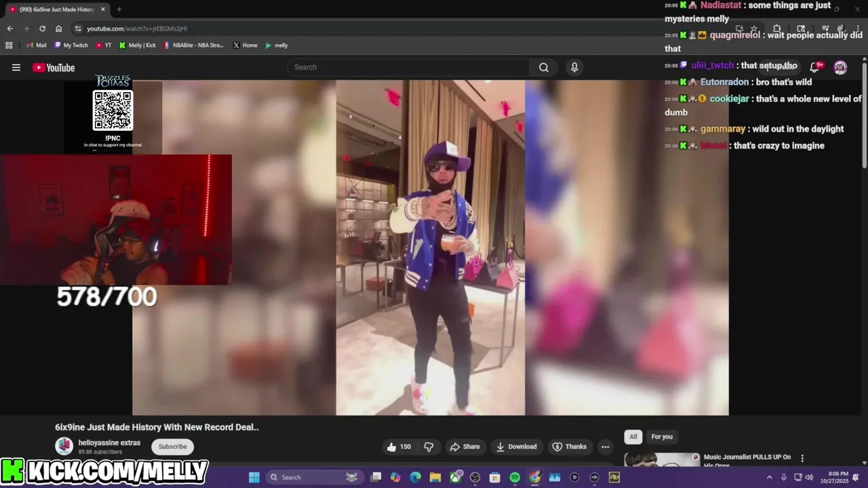This screenshot has height=488, width=868.
Task: Open the YT bookmark
Action: (104, 45)
